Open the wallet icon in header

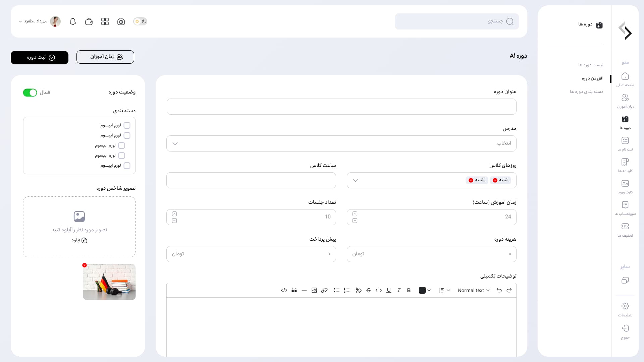click(89, 21)
